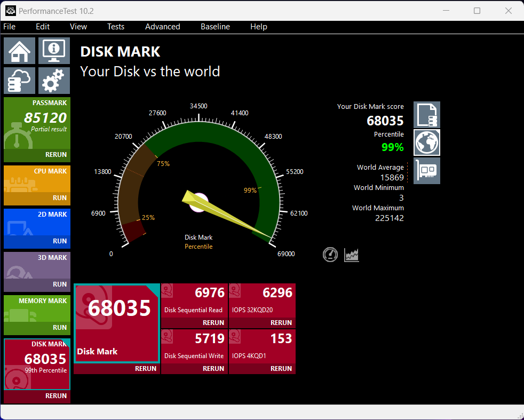524x420 pixels.
Task: Click the large Disk Mark 68035 tile
Action: click(x=116, y=323)
